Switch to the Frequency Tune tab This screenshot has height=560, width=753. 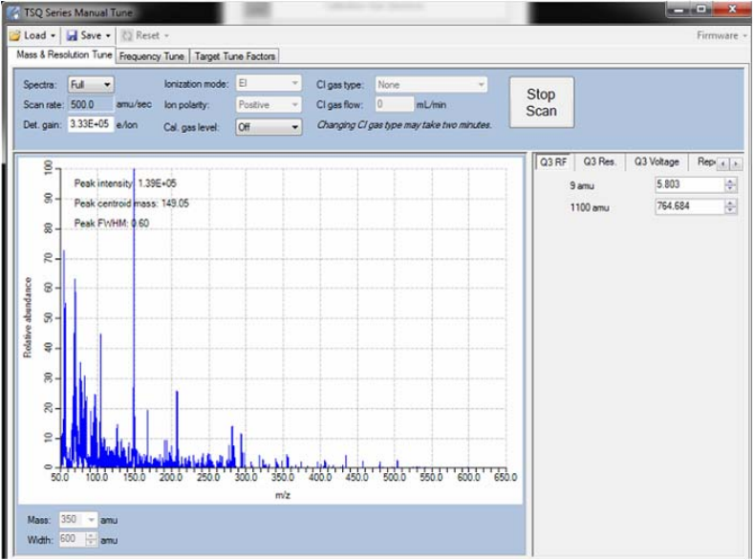[x=152, y=56]
